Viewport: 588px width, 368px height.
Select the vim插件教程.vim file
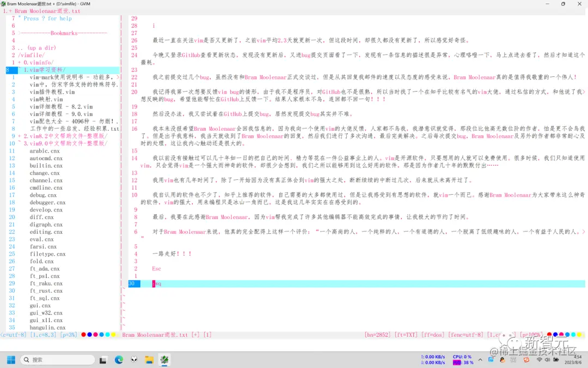pos(52,92)
